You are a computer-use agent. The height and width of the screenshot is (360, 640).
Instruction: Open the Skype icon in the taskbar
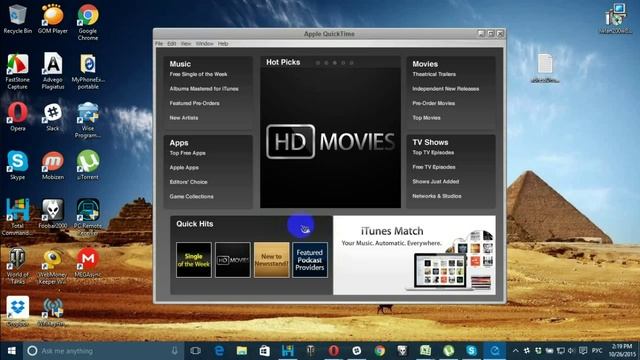471,351
